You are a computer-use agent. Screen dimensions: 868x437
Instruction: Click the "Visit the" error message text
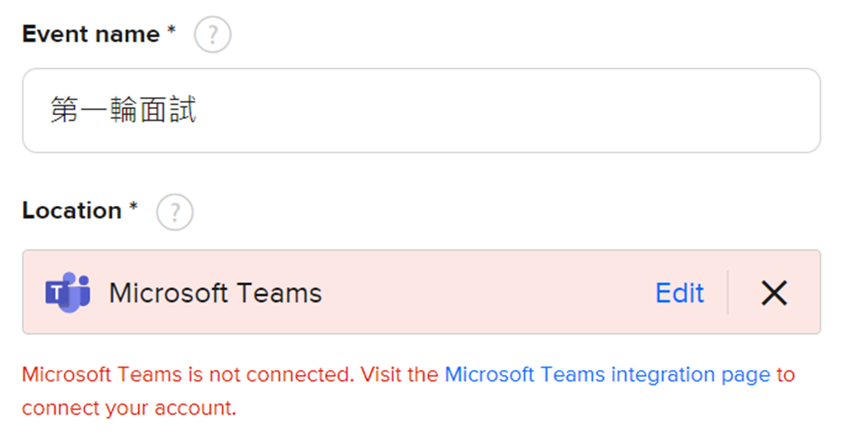[400, 375]
